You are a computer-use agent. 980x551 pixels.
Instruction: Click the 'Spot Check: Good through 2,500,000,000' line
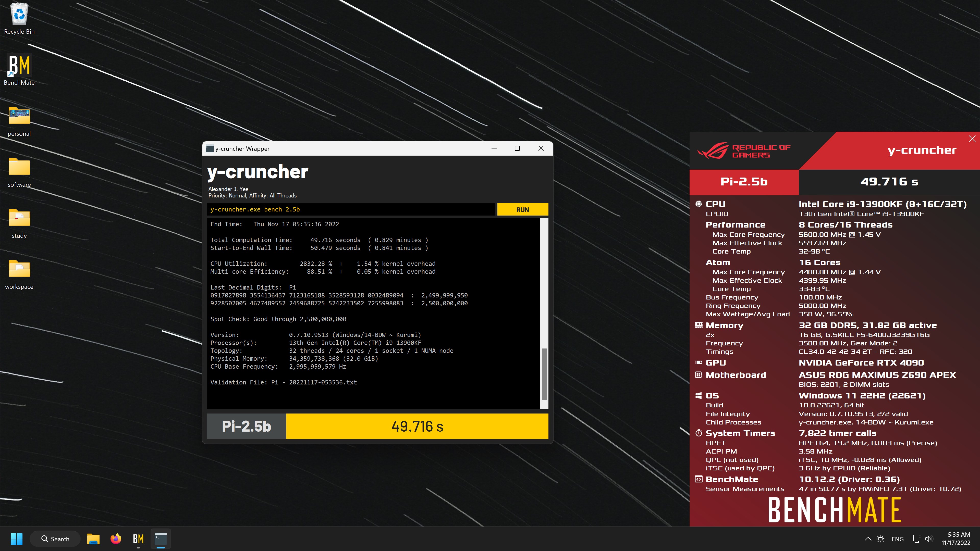point(278,319)
